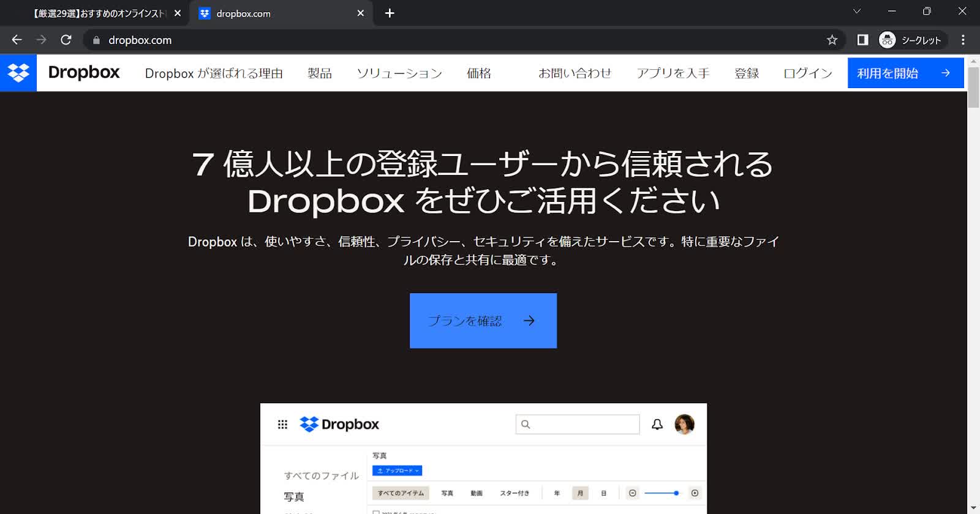The image size is (980, 514).
Task: View site info via lock icon
Action: point(96,40)
